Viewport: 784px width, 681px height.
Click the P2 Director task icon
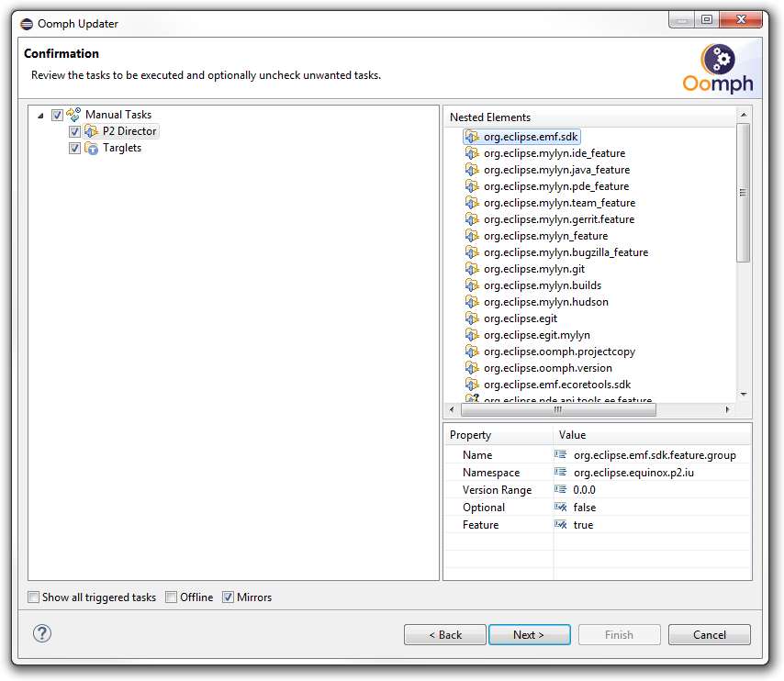click(92, 131)
